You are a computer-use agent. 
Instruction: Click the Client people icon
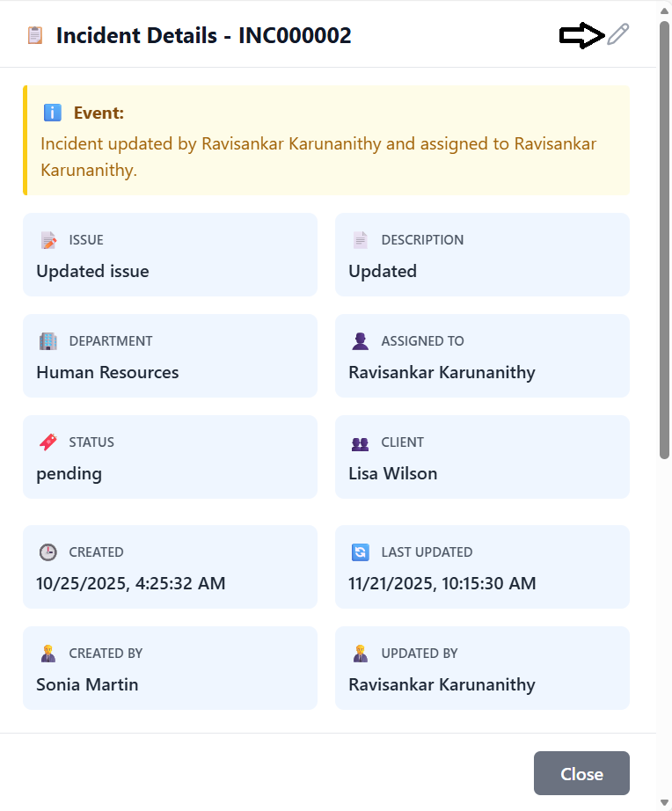pyautogui.click(x=361, y=442)
